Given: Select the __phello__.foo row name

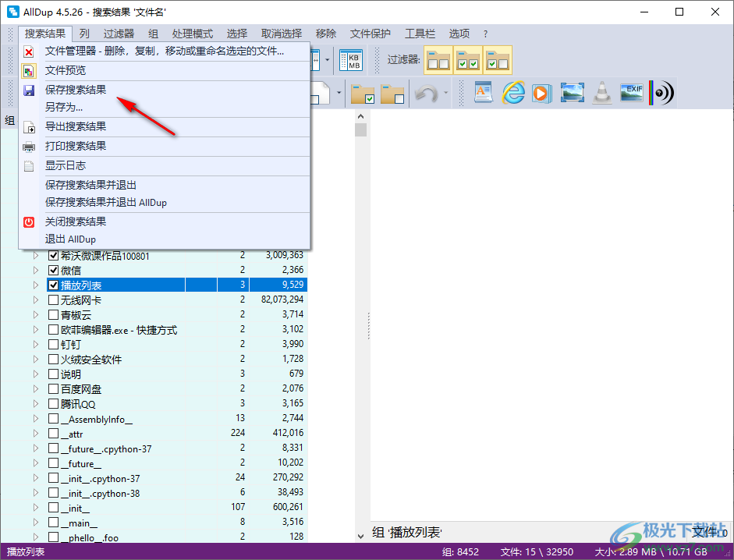Looking at the screenshot, I should [x=90, y=537].
